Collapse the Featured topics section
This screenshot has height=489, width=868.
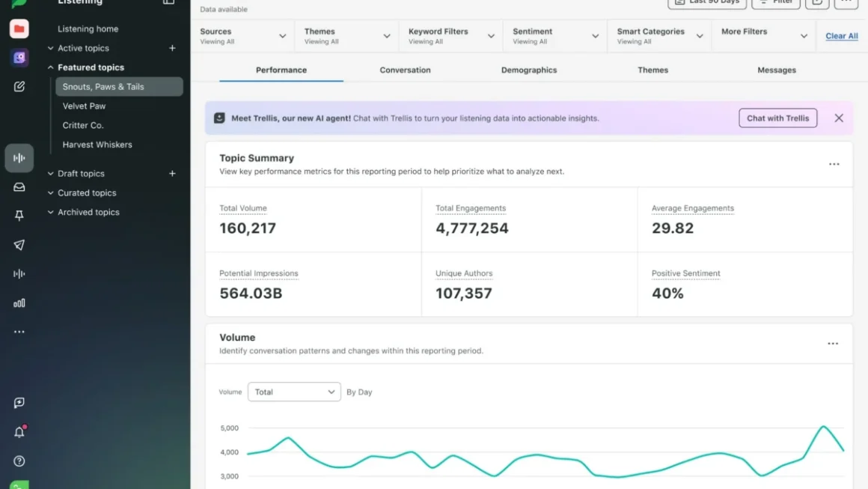[50, 67]
